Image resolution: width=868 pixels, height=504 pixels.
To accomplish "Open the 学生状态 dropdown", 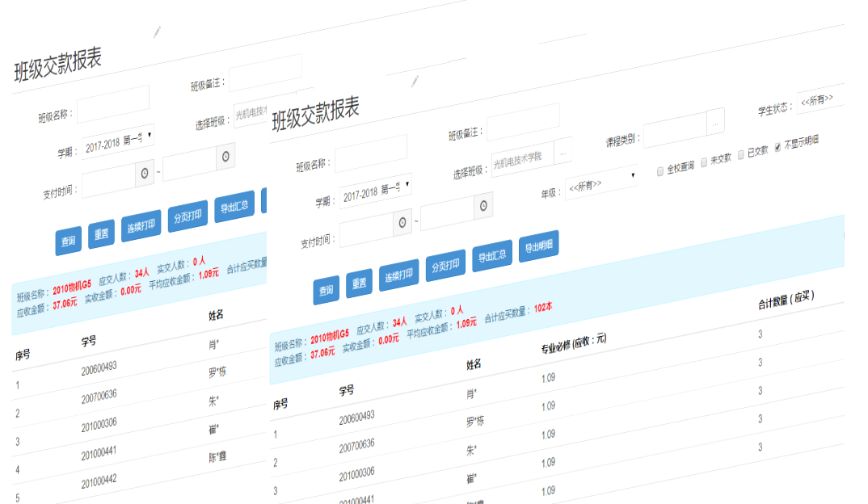I will [820, 100].
